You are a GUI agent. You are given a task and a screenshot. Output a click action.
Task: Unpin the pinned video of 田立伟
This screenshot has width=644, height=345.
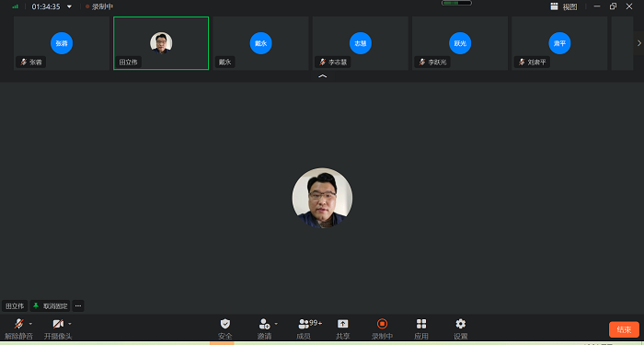[50, 306]
